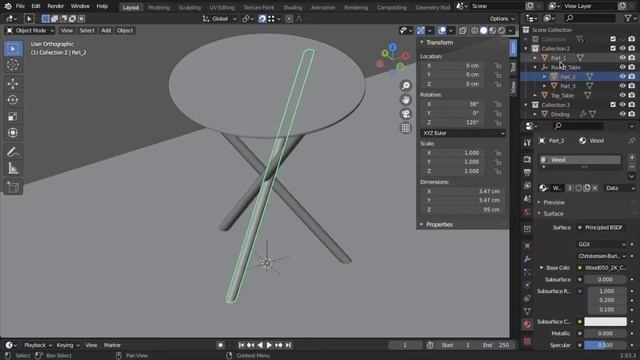Viewport: 640px width, 360px height.
Task: Jump to the end frame button
Action: 288,345
